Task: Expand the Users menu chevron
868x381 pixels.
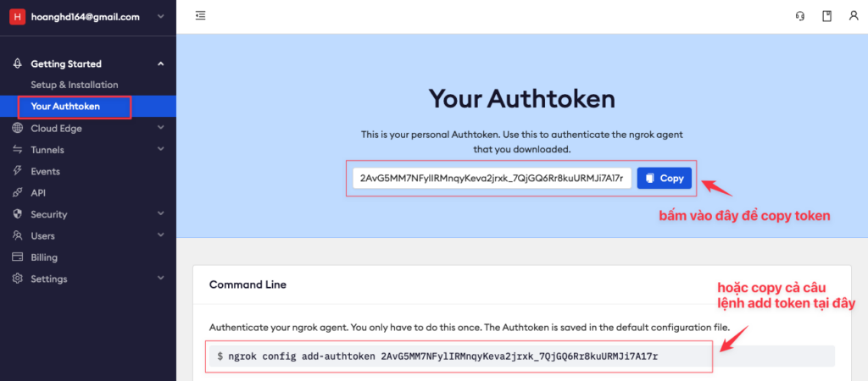Action: point(160,235)
